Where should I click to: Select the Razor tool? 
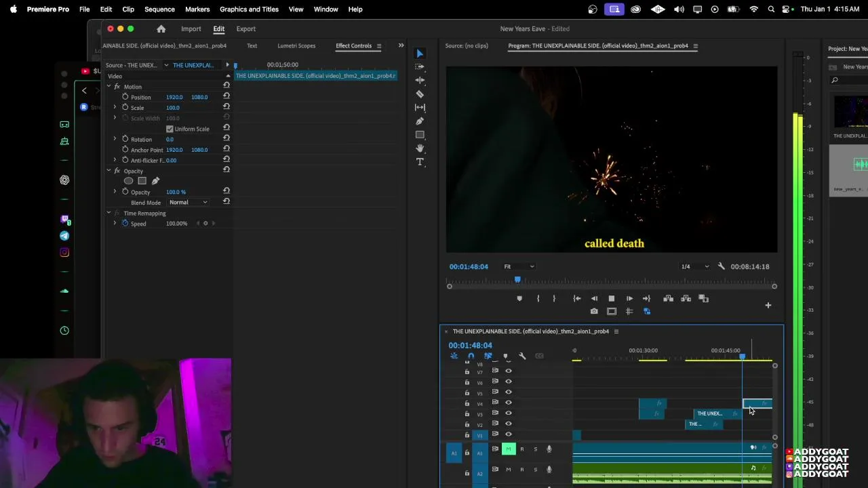coord(420,94)
